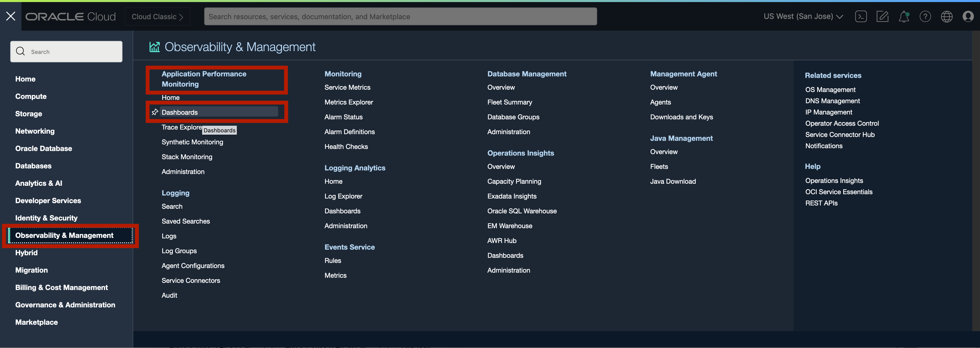Click the magnifier icon in sidebar search
The image size is (980, 348).
tap(20, 51)
